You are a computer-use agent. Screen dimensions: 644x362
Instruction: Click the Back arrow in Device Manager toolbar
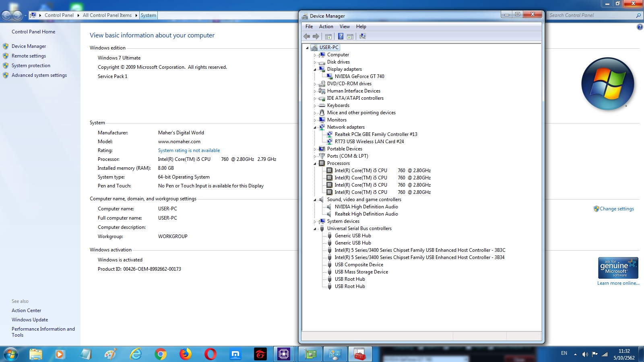307,36
